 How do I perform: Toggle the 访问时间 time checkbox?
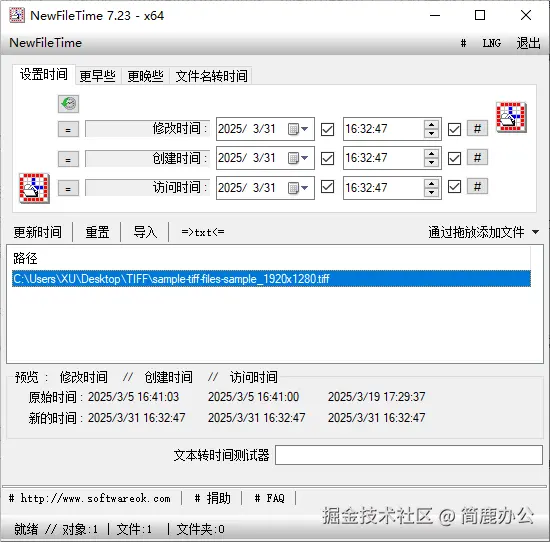coord(454,187)
